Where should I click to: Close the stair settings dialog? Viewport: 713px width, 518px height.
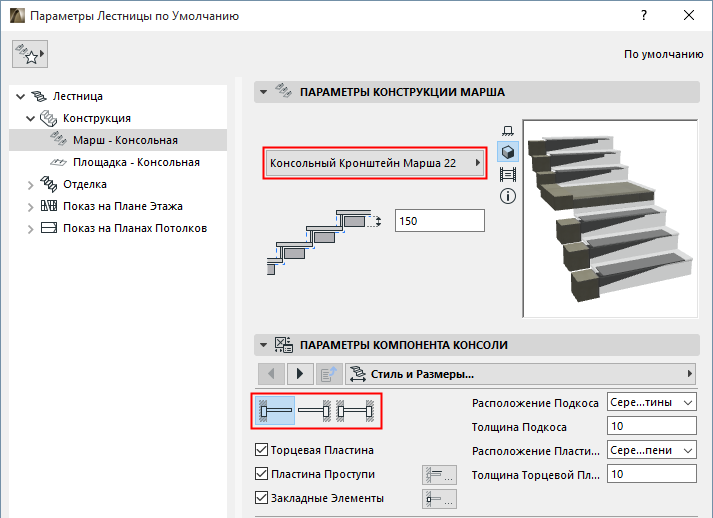click(688, 15)
